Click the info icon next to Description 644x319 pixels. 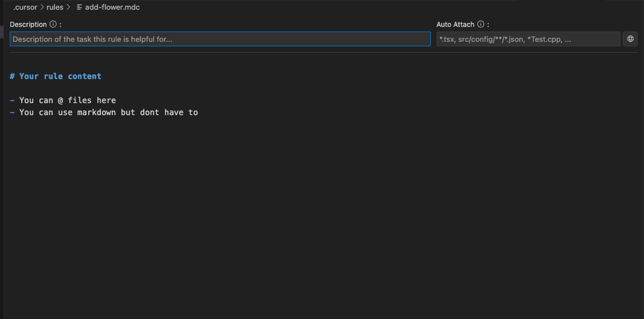tap(53, 24)
